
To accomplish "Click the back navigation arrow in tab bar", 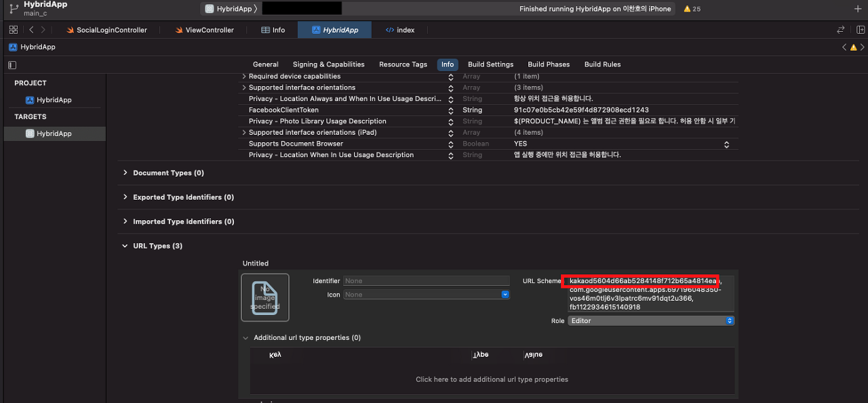I will 31,30.
